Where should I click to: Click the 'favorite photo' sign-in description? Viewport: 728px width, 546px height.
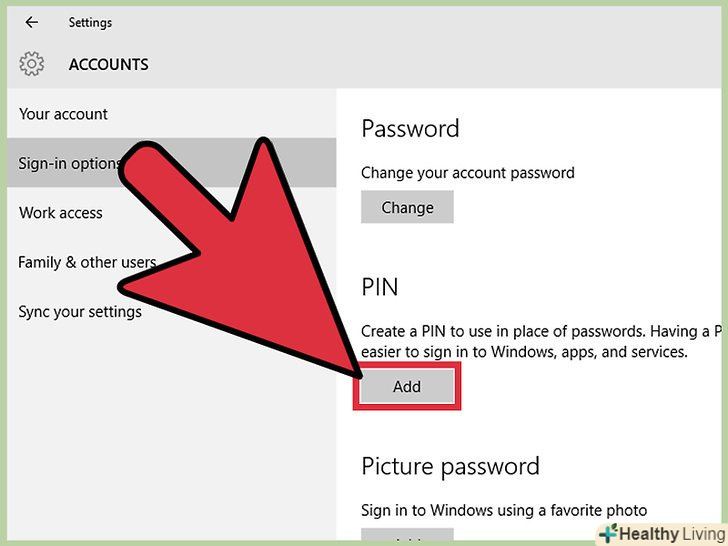coord(504,510)
